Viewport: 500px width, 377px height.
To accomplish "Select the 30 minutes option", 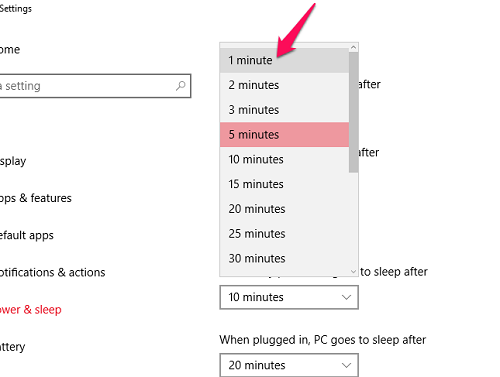I will click(x=284, y=258).
